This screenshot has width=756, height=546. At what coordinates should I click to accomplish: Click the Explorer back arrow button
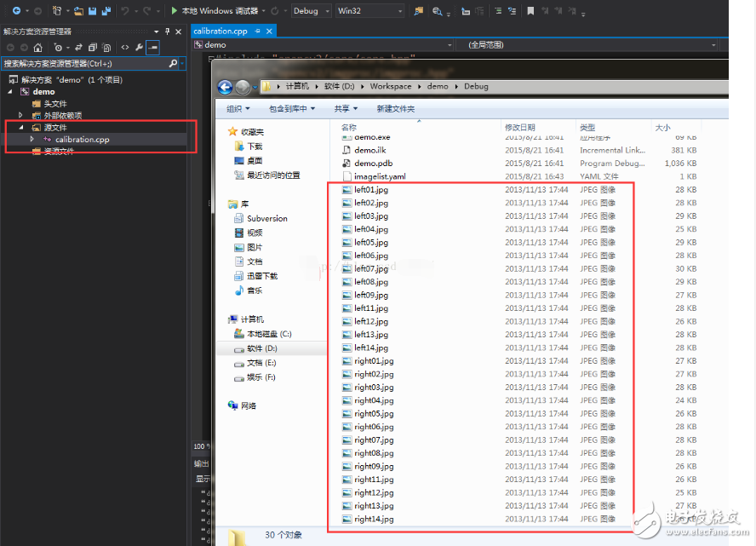(x=226, y=87)
